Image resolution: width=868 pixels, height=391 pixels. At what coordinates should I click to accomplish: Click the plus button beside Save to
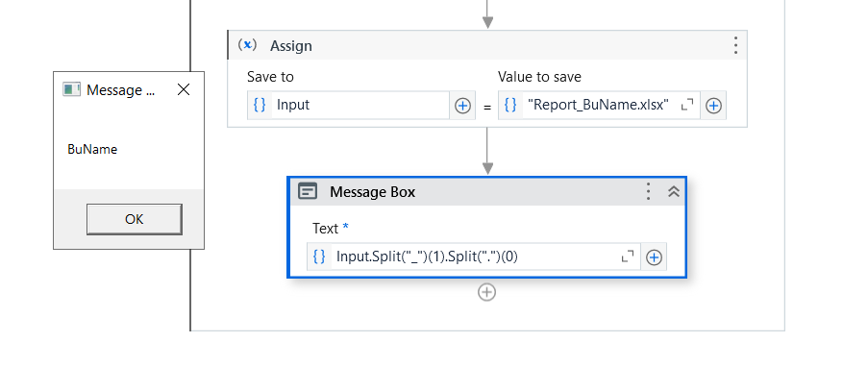click(x=462, y=106)
